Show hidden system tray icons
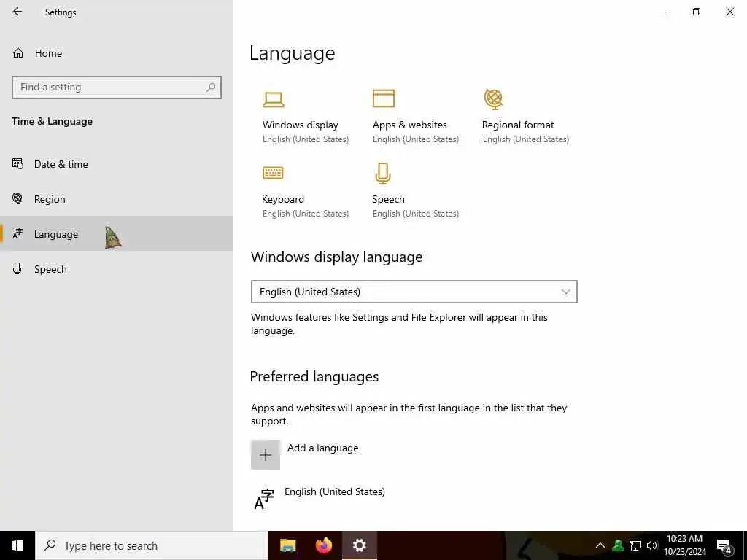This screenshot has height=560, width=747. click(600, 545)
